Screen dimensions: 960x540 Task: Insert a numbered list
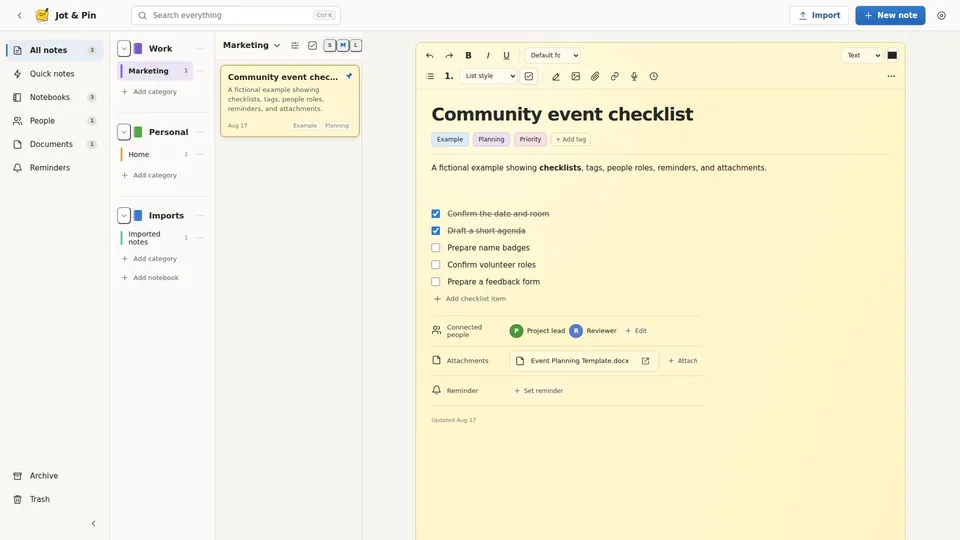click(449, 76)
